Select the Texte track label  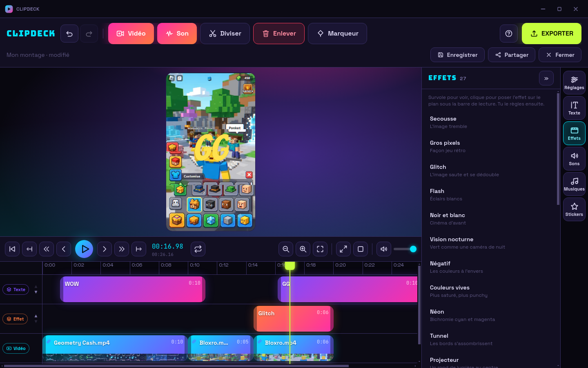tap(16, 289)
